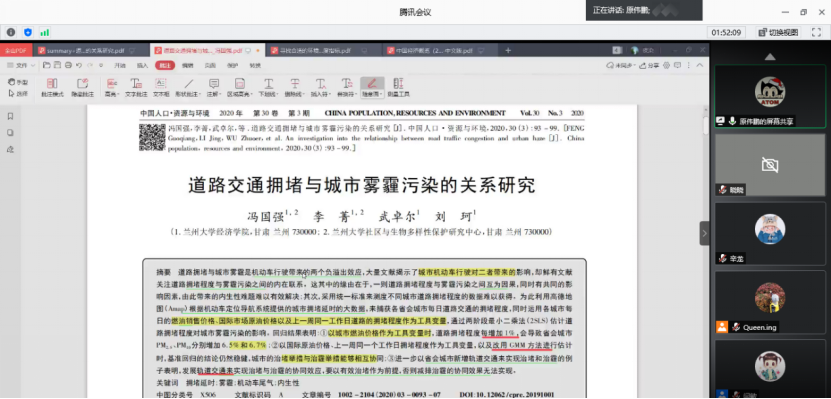Image resolution: width=831 pixels, height=399 pixels.
Task: Click the user account avatar in title bar
Action: 634,50
